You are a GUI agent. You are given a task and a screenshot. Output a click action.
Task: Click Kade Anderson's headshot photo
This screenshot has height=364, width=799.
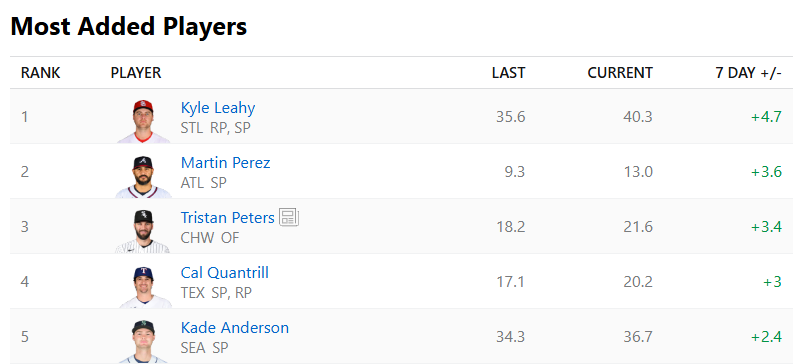144,342
